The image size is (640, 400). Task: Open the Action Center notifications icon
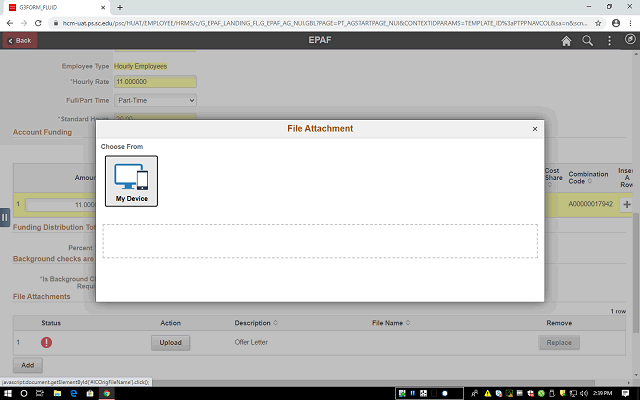pyautogui.click(x=625, y=393)
